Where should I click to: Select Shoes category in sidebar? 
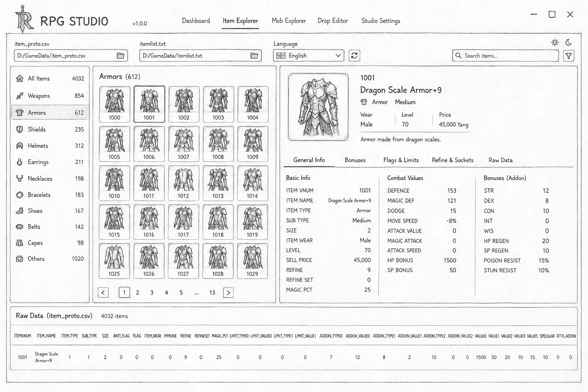[x=50, y=211]
